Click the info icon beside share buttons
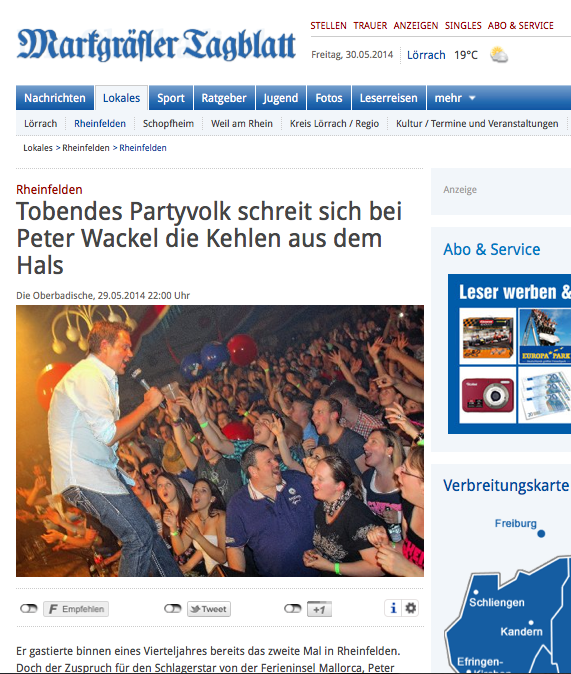This screenshot has width=571, height=674. tap(393, 608)
